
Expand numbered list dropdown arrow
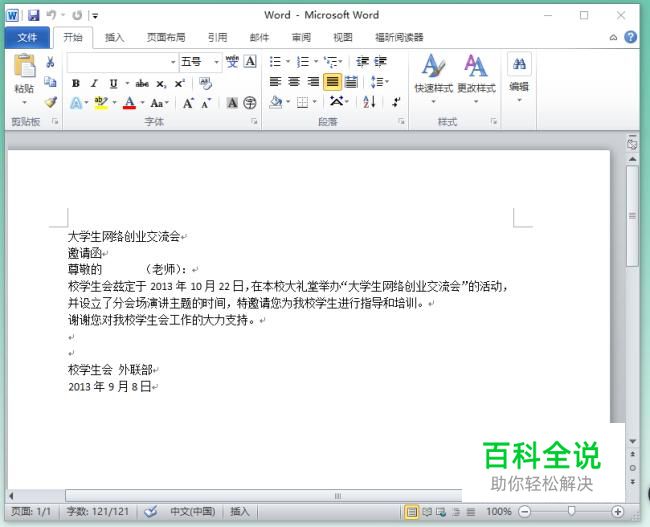tap(316, 62)
